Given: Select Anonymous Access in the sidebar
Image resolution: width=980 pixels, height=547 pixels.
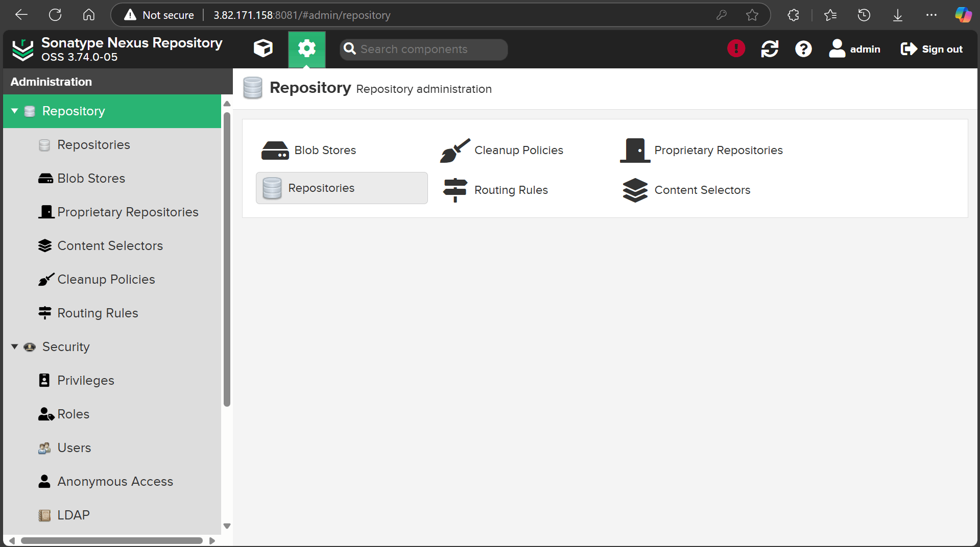Looking at the screenshot, I should [x=115, y=481].
